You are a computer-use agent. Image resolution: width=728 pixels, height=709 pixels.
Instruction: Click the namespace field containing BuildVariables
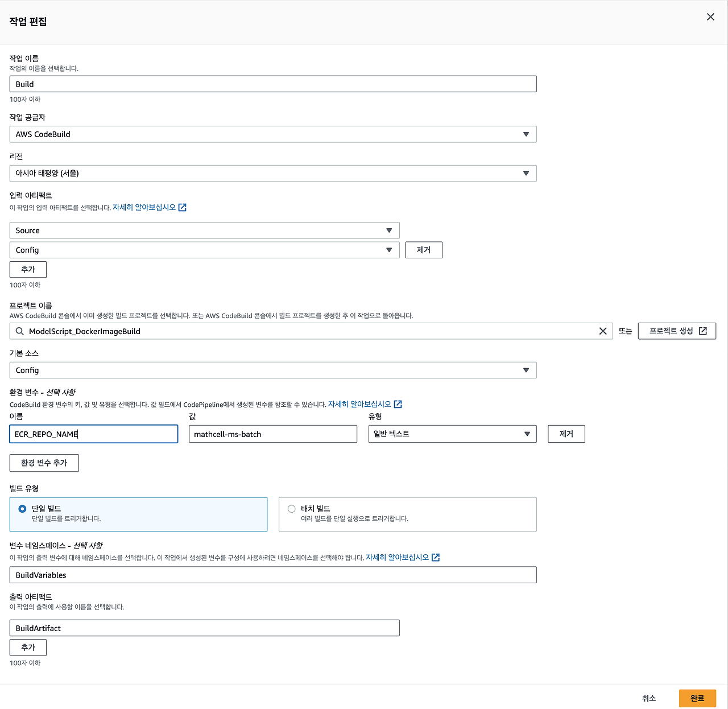[273, 575]
